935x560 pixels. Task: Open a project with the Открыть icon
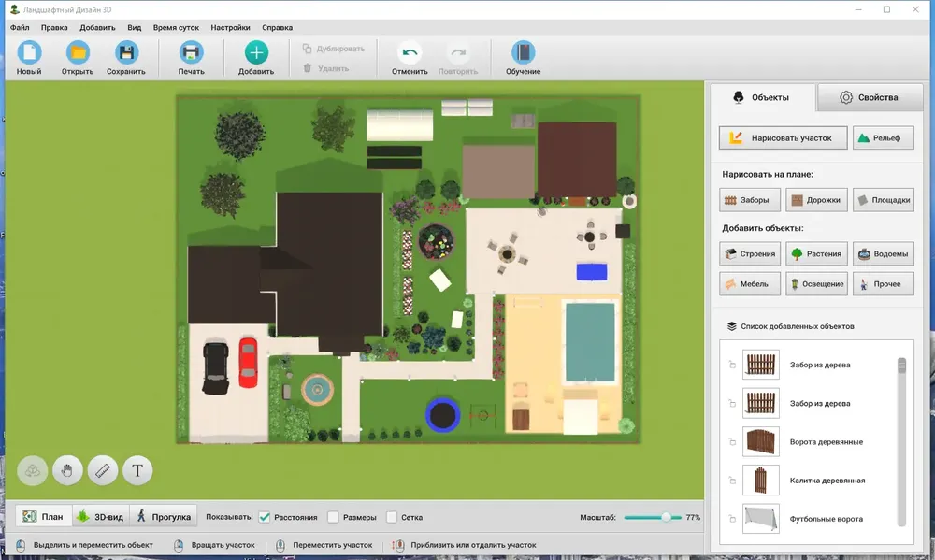78,52
